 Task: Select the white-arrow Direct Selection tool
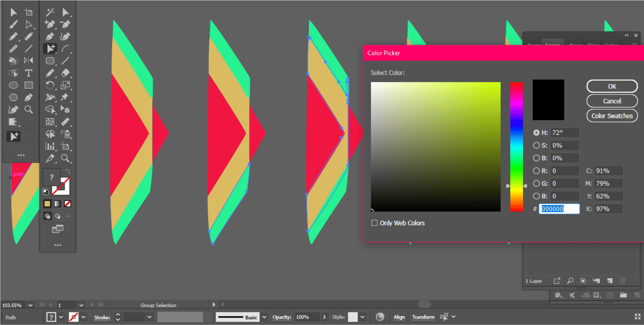pyautogui.click(x=29, y=24)
